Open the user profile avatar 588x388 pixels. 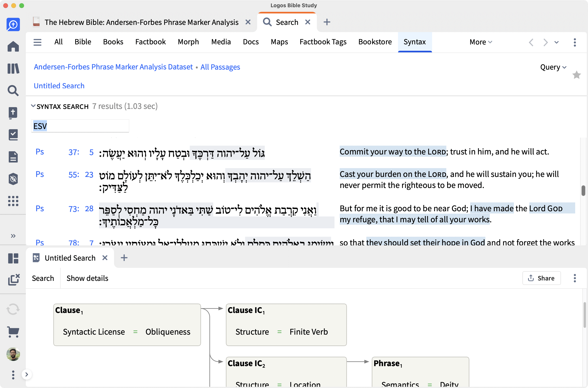point(13,354)
